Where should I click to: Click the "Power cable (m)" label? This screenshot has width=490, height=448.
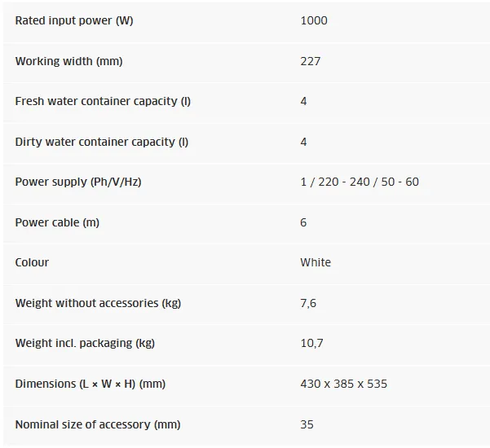pyautogui.click(x=57, y=222)
